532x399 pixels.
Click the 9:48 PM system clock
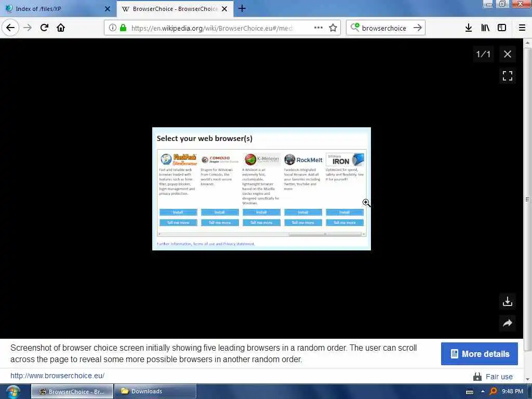tap(512, 391)
